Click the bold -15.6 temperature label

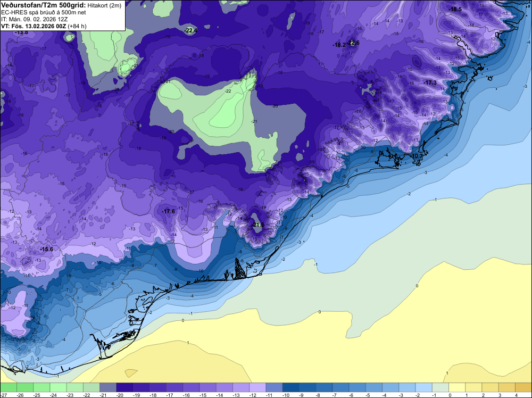pos(46,249)
